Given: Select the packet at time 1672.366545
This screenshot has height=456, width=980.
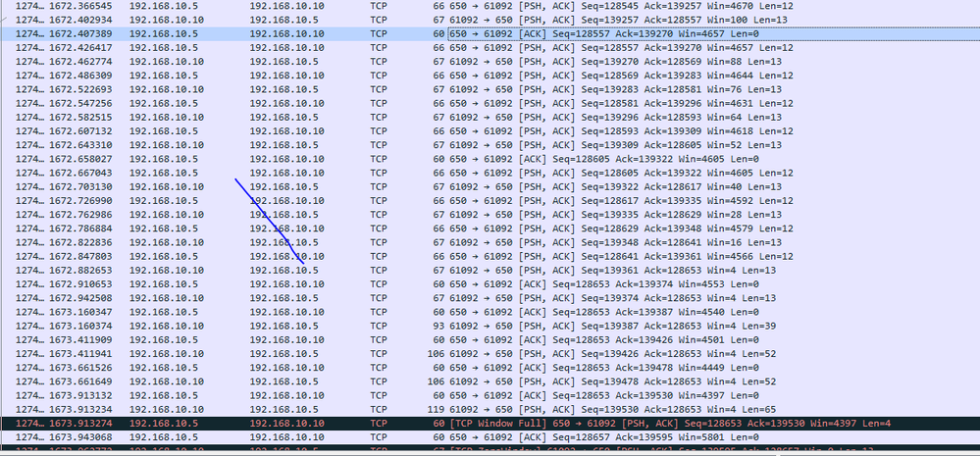Looking at the screenshot, I should [x=490, y=6].
